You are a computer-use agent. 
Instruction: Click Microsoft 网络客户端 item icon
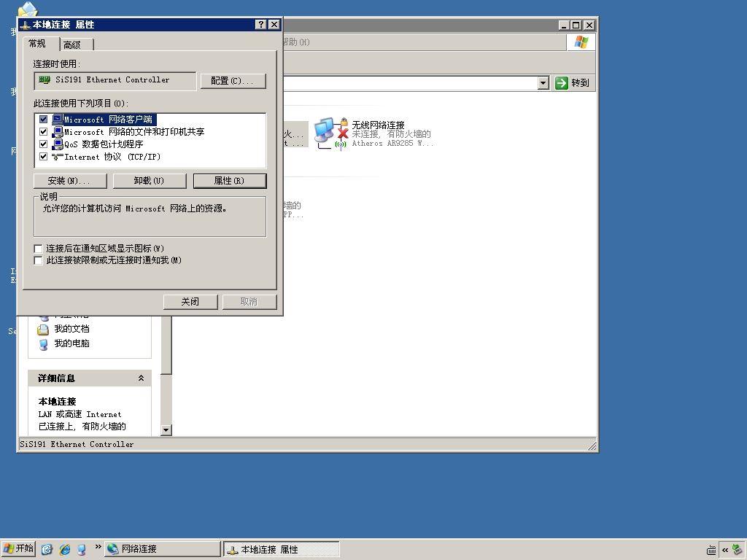(x=57, y=119)
